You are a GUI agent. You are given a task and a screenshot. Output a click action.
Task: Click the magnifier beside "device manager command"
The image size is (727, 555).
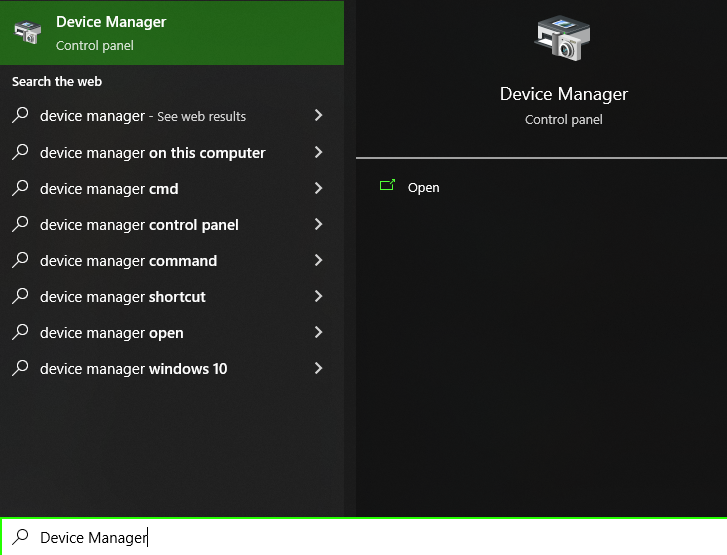[20, 260]
